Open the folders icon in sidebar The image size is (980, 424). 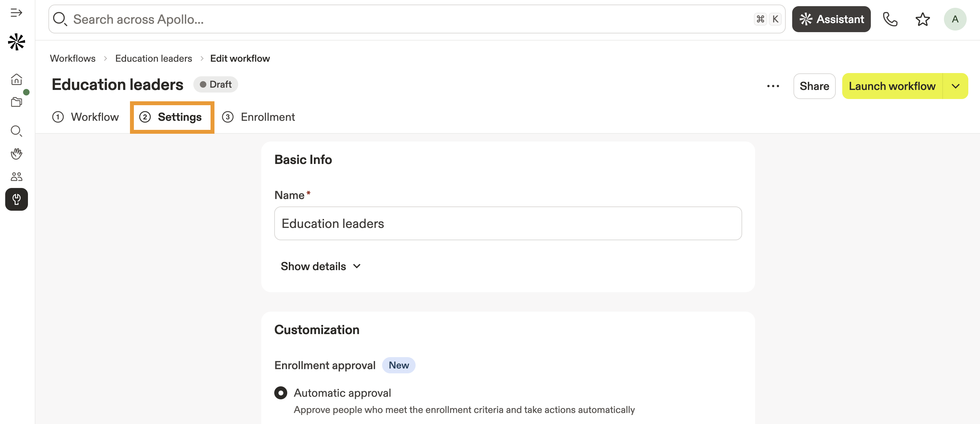16,102
